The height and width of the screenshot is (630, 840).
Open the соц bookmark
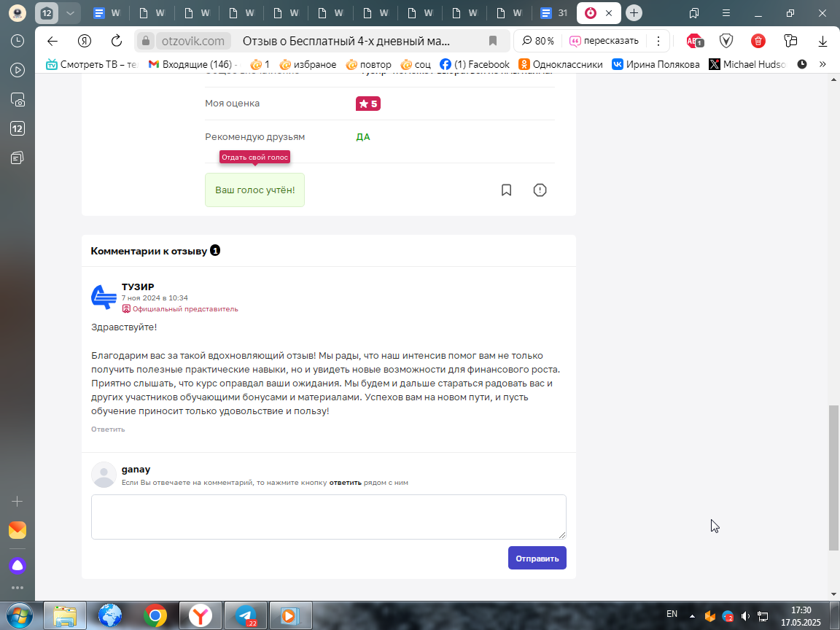pos(416,64)
